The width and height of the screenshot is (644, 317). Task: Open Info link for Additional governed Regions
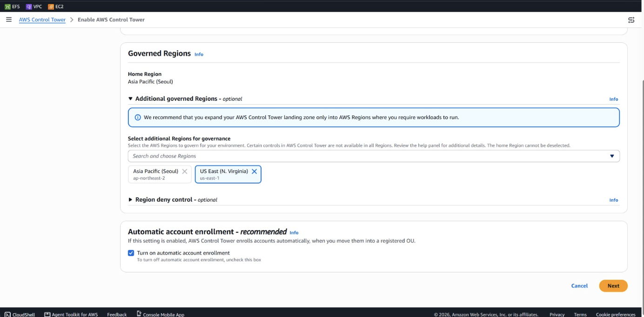pyautogui.click(x=614, y=99)
